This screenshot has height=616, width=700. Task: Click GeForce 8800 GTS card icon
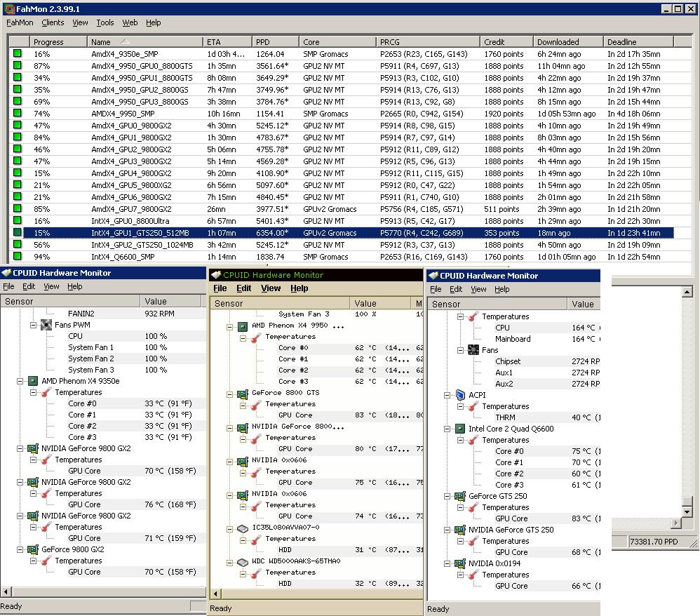243,394
